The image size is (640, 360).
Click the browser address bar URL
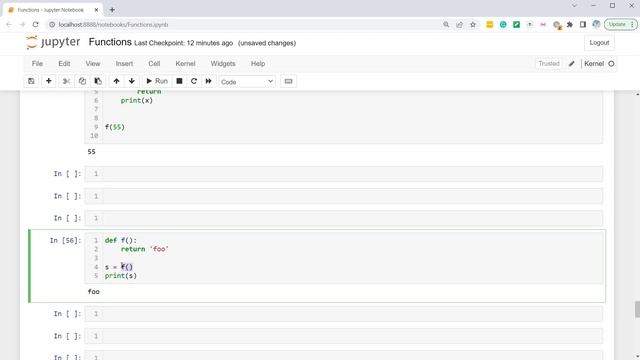point(113,24)
